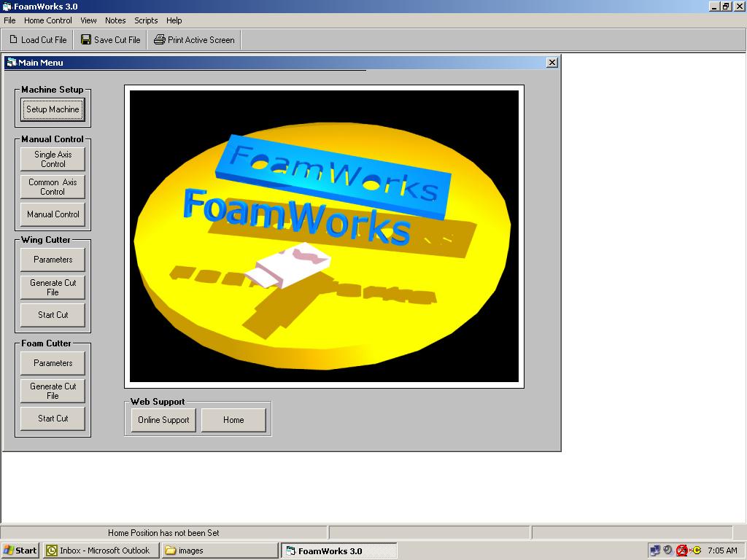Click the FoamWorks icon in the title bar
Viewport: 747px width, 560px height.
point(6,6)
